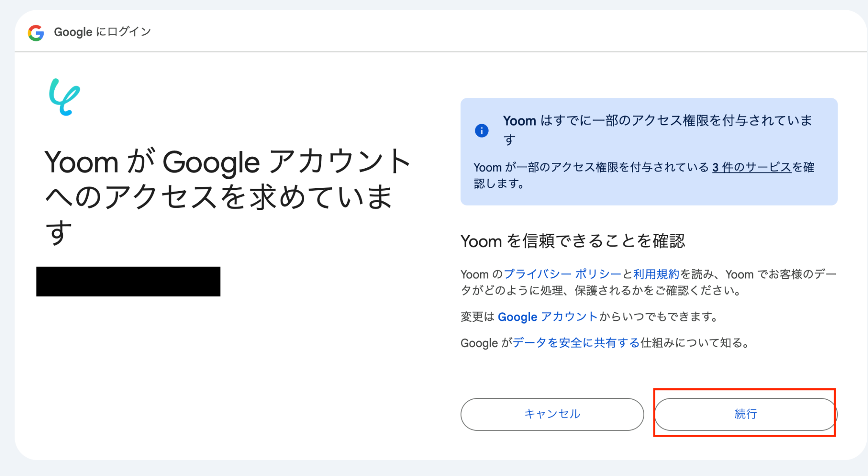Click the からいつでもできます text
Screen dimensions: 868x476
pos(658,317)
